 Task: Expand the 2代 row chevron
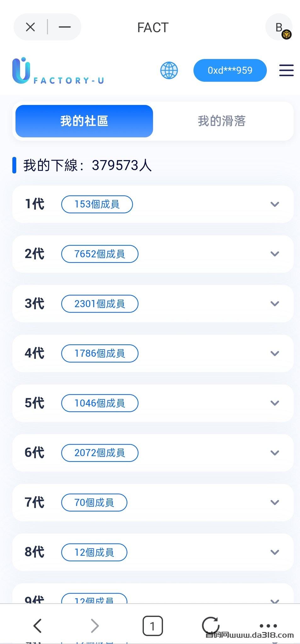point(275,254)
